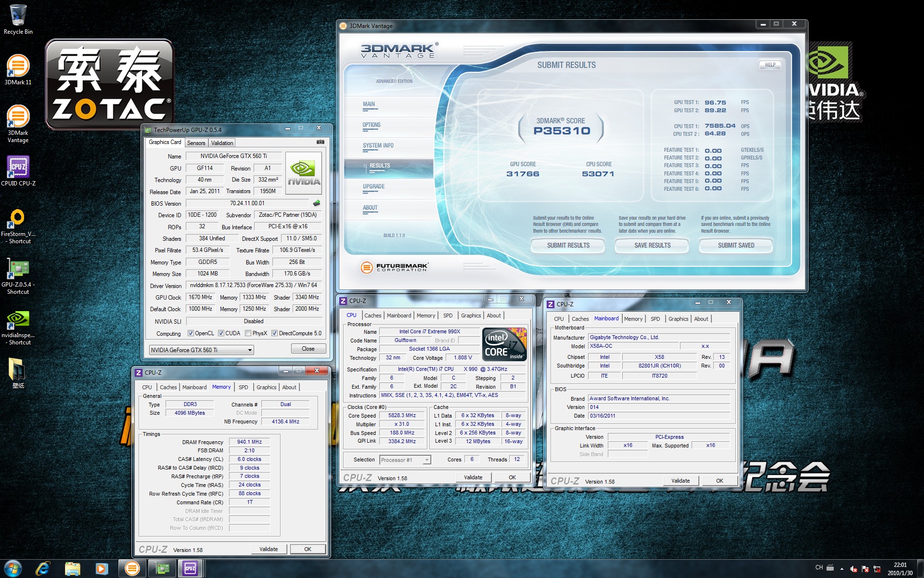
Task: Uncheck the CUDA checkbox
Action: [221, 333]
